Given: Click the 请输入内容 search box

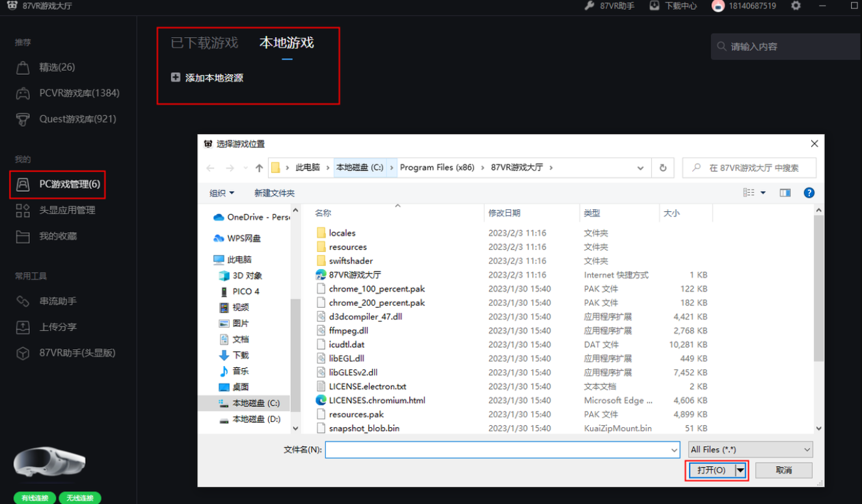Looking at the screenshot, I should (x=785, y=47).
